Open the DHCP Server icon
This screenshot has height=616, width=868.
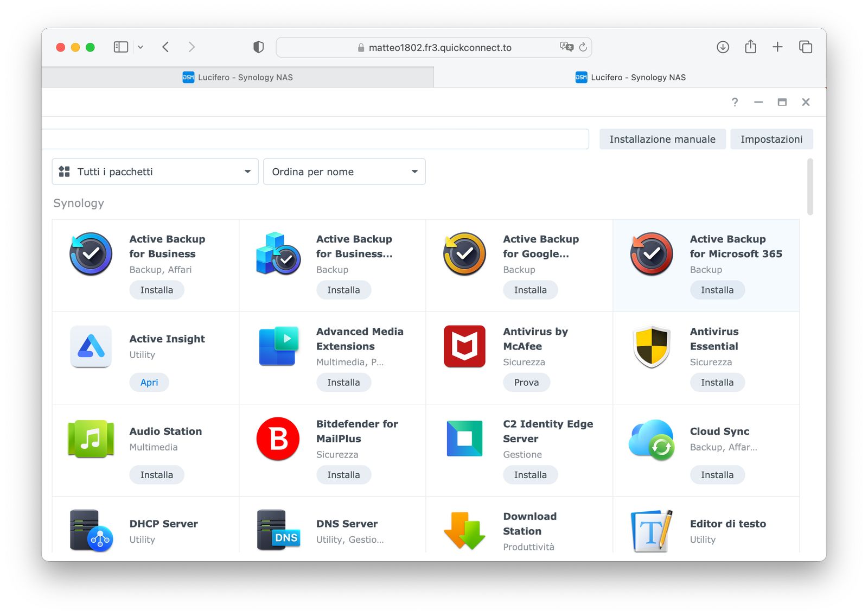91,530
